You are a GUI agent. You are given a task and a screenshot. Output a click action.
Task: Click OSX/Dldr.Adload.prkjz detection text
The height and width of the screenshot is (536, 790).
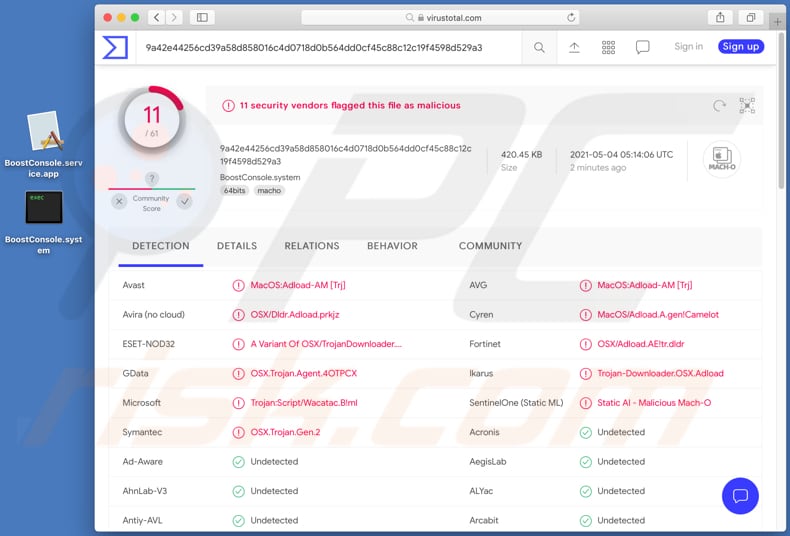point(295,314)
